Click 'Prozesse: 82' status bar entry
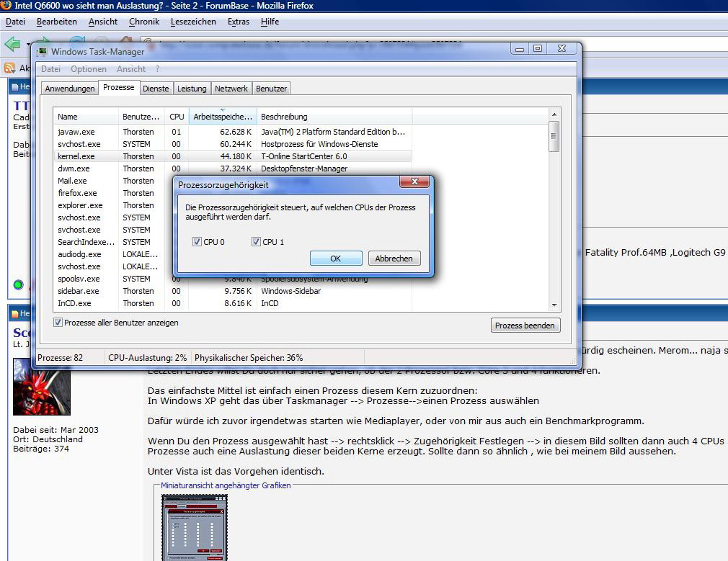The image size is (728, 561). [x=61, y=358]
